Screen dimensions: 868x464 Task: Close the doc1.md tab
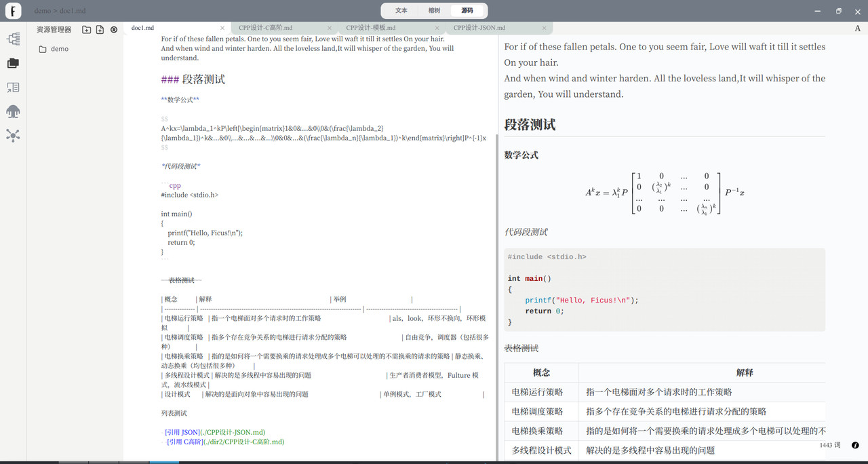coord(222,28)
